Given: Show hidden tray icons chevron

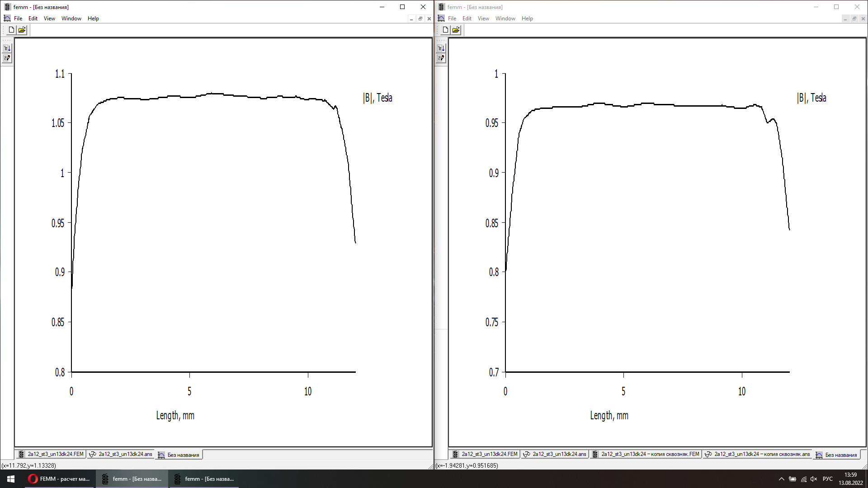Looking at the screenshot, I should pos(781,479).
